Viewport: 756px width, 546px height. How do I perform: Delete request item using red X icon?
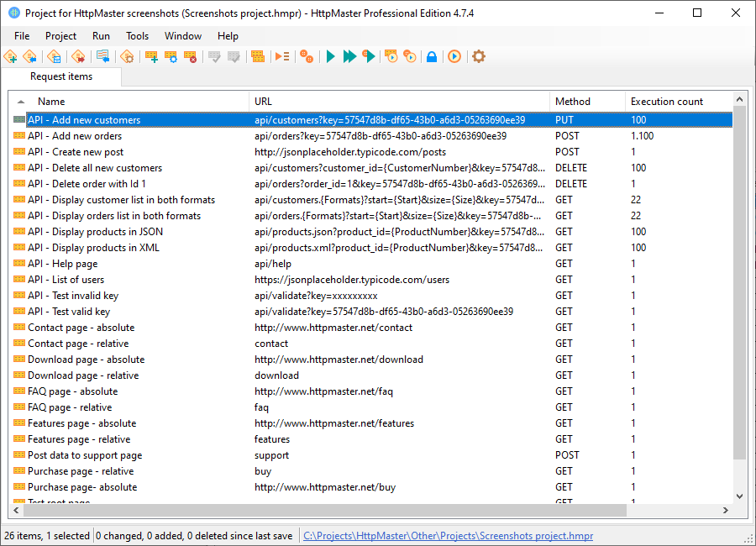(190, 56)
